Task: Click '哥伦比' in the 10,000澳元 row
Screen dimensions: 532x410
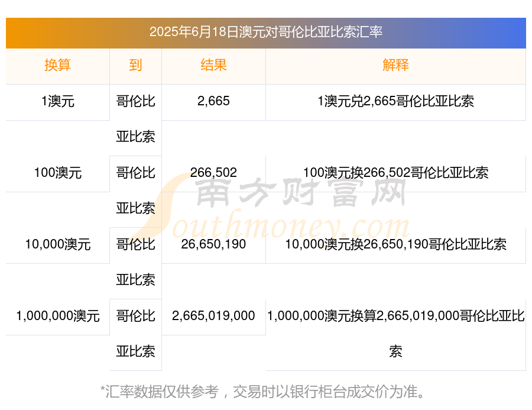Action: pos(135,244)
